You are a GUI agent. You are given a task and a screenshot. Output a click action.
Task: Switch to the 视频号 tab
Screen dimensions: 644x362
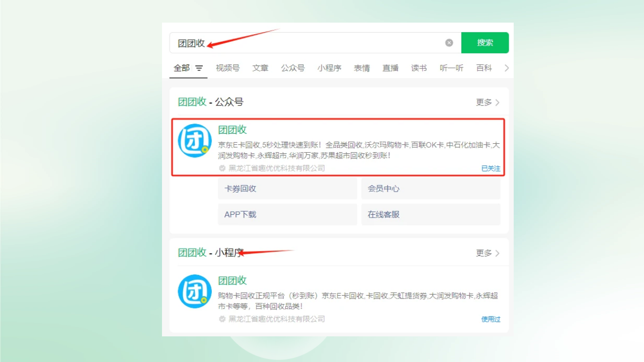pos(227,68)
